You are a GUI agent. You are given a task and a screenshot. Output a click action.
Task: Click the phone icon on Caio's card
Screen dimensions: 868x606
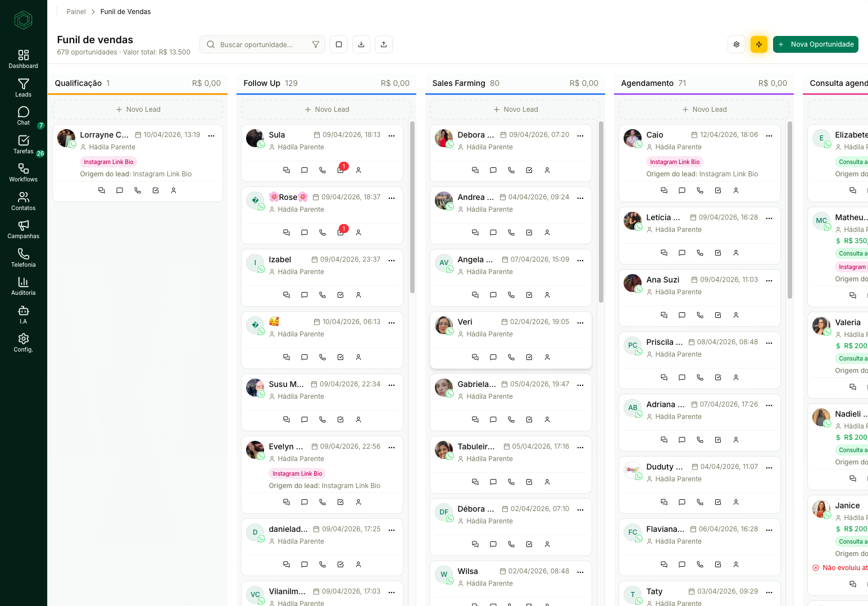click(700, 190)
